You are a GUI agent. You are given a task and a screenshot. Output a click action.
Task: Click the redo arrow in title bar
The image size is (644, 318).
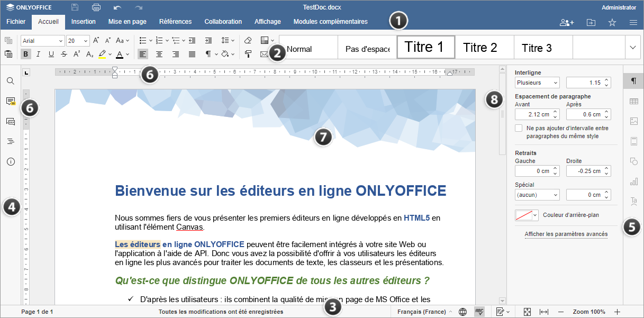[x=139, y=7]
